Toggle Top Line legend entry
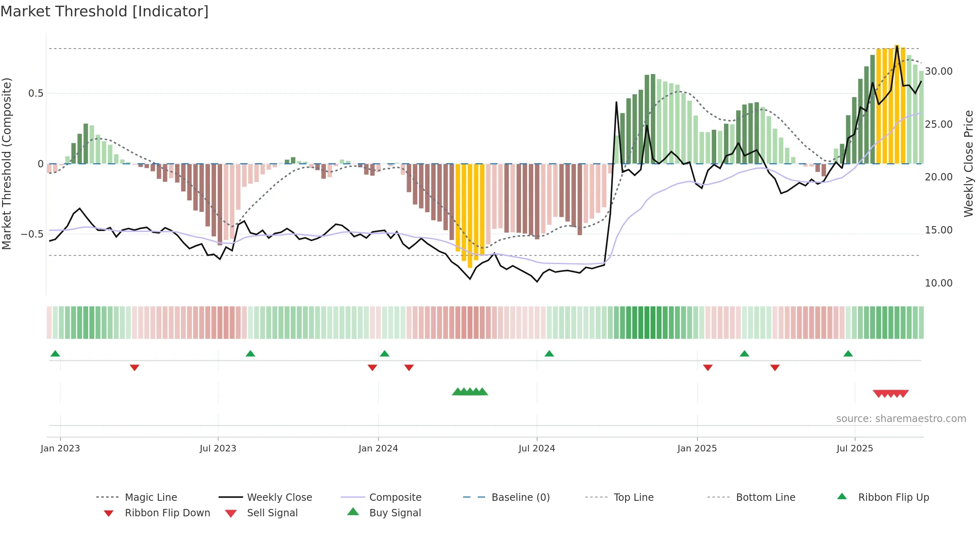The width and height of the screenshot is (980, 551). pos(619,497)
